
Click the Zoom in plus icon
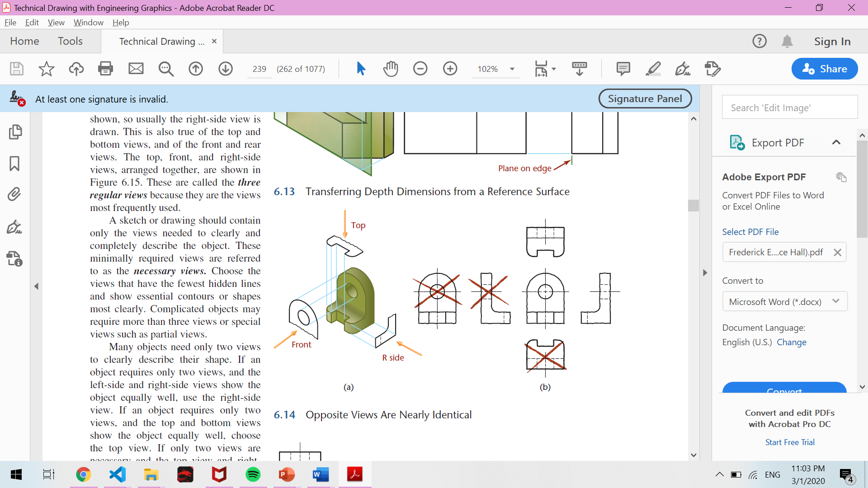(x=450, y=69)
